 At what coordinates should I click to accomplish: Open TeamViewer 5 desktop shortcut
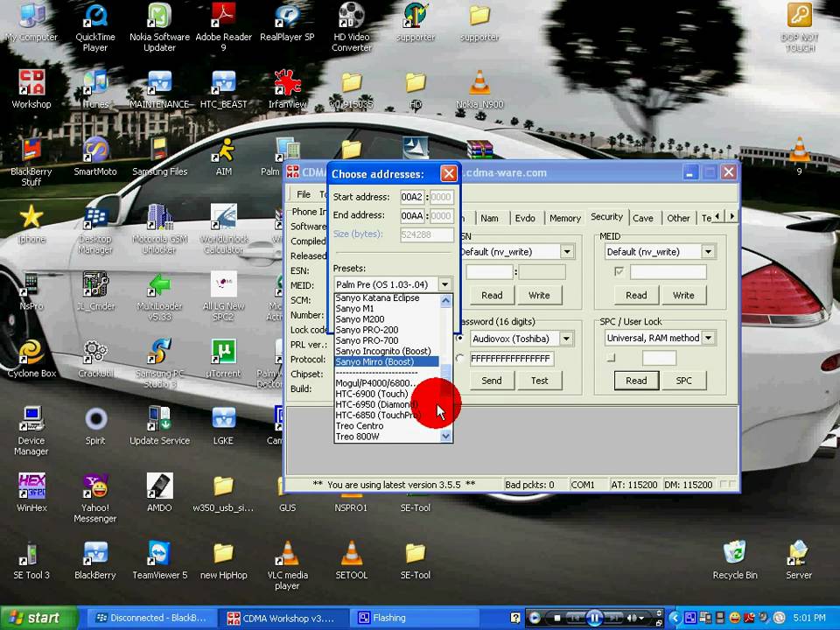[159, 560]
